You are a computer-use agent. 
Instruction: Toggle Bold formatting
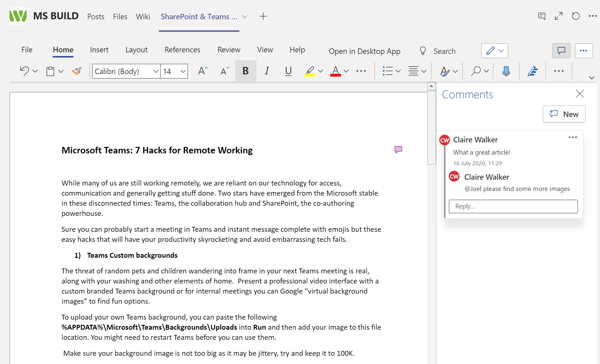(246, 71)
